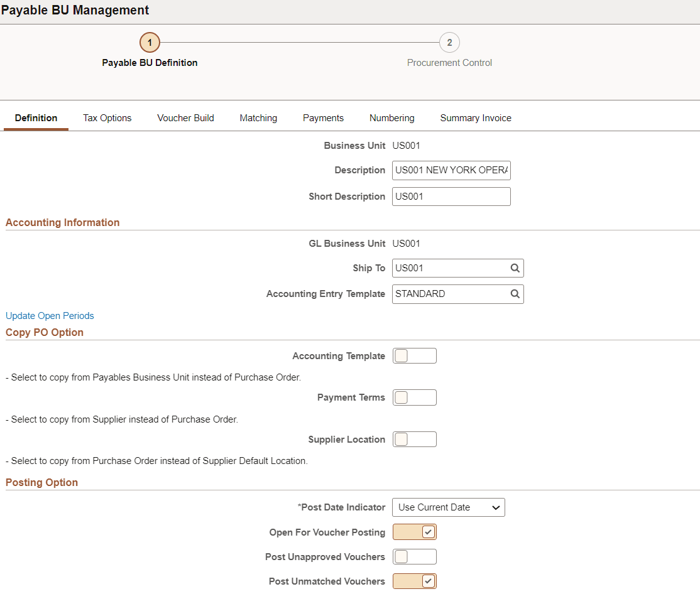Switch to Summary Invoice tab
The width and height of the screenshot is (700, 594).
(476, 118)
